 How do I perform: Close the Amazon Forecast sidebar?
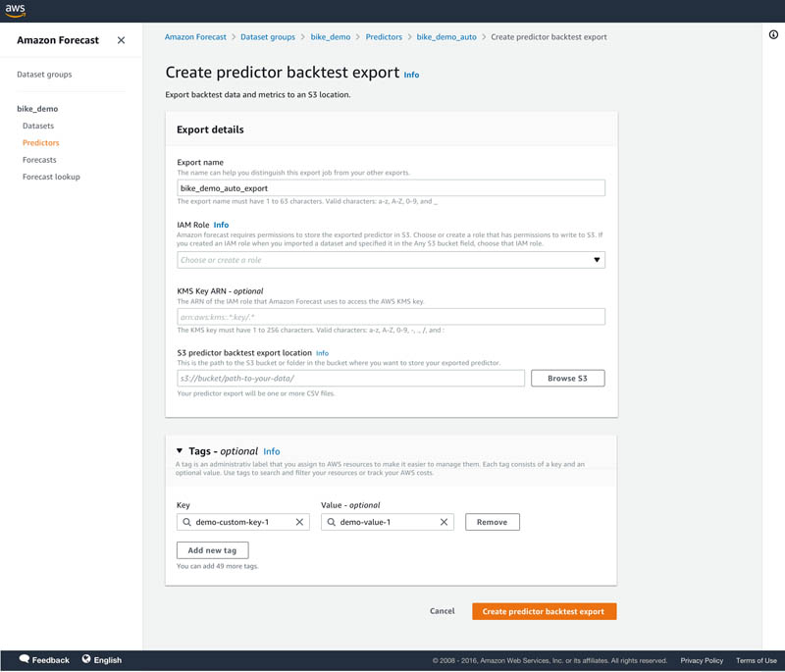(x=121, y=40)
